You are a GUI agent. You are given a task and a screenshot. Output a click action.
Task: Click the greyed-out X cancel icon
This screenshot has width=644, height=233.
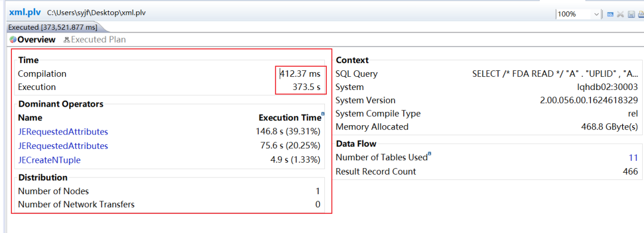[x=621, y=14]
